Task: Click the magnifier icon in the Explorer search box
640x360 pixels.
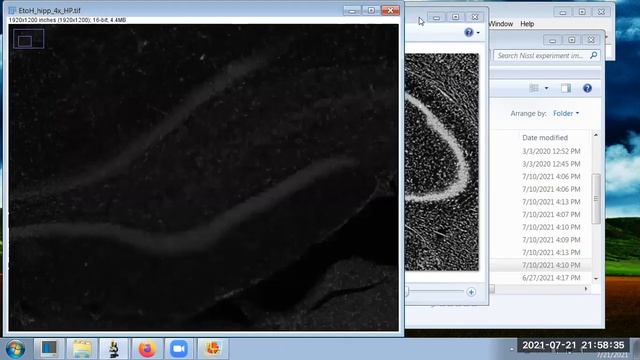Action: click(x=593, y=56)
